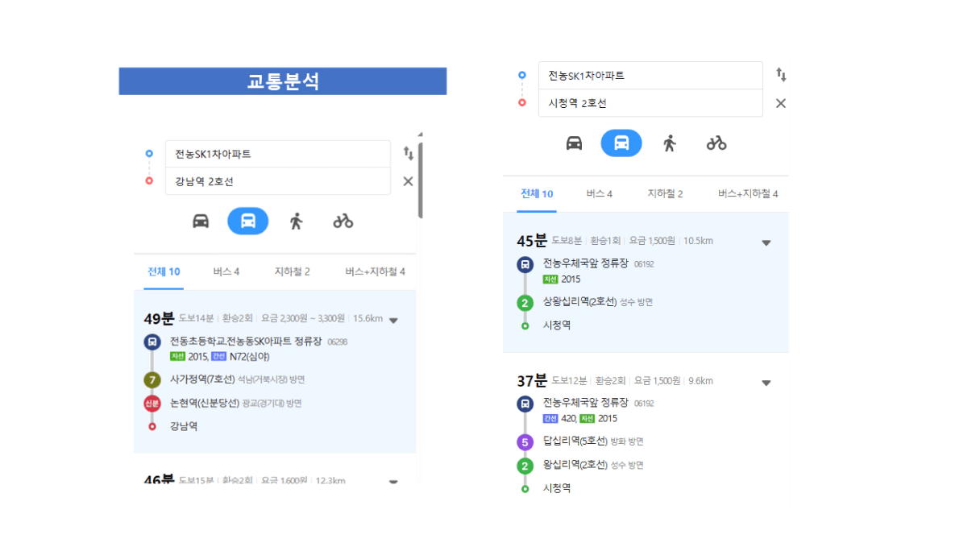Click destination field 시청역 2호선
The height and width of the screenshot is (551, 980).
650,103
